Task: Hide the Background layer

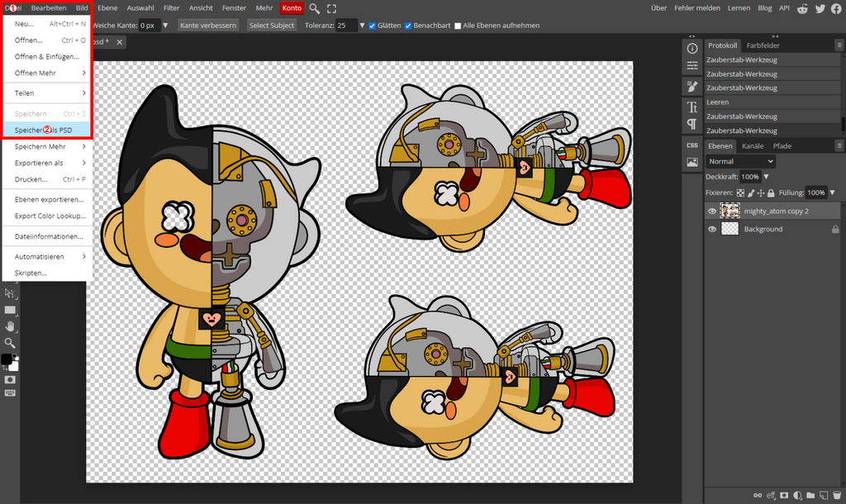Action: pyautogui.click(x=712, y=229)
